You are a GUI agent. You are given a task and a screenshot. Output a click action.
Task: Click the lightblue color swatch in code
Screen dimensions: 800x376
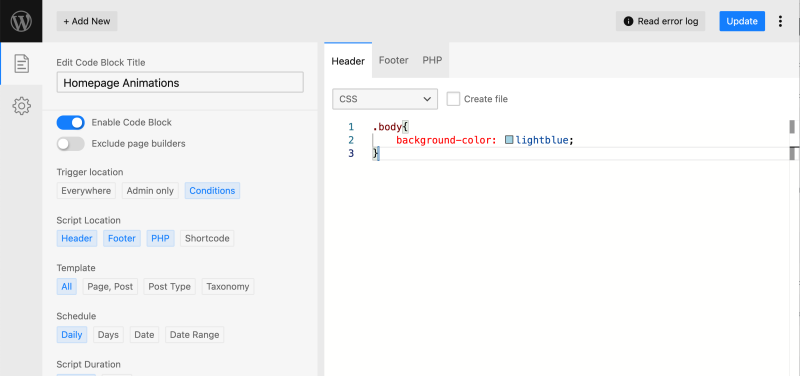(509, 139)
